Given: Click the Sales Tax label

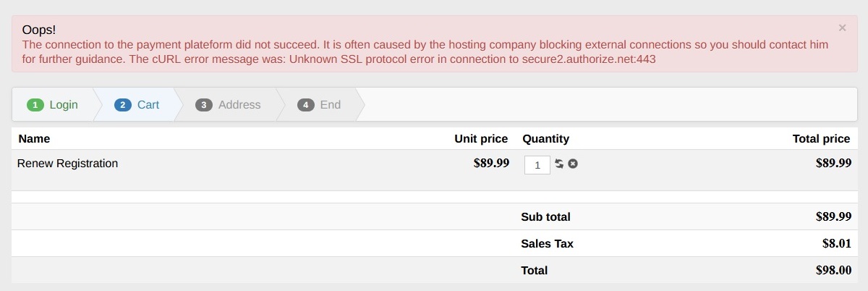Looking at the screenshot, I should (547, 244).
